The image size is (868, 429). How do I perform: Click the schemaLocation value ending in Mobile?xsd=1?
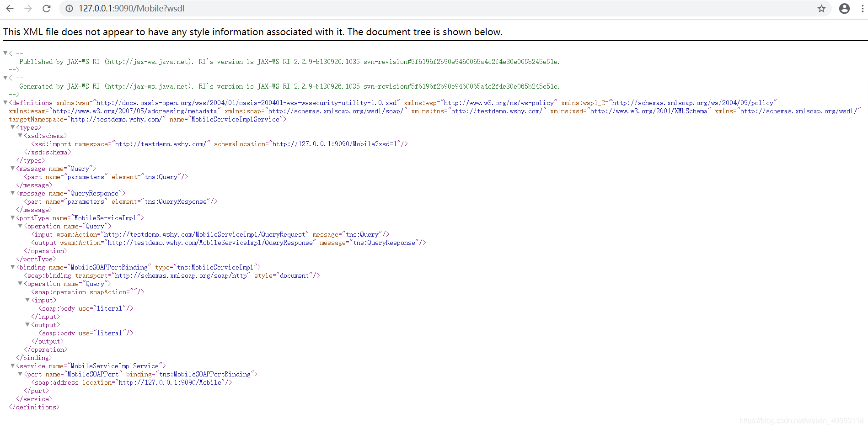point(335,144)
